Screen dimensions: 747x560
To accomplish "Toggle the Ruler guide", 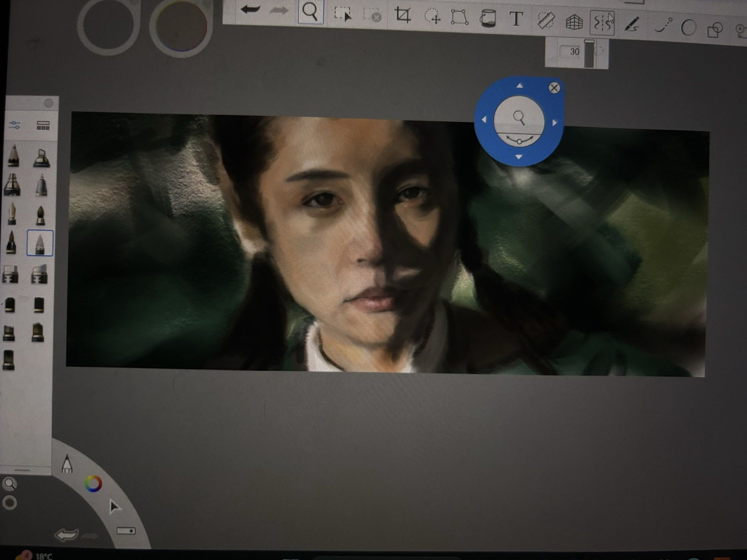I will (546, 21).
